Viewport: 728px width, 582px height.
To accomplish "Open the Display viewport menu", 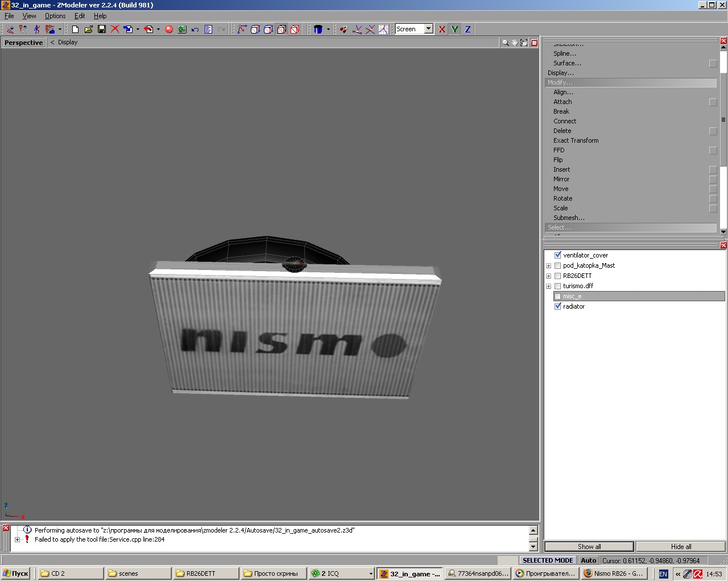I will tap(68, 42).
